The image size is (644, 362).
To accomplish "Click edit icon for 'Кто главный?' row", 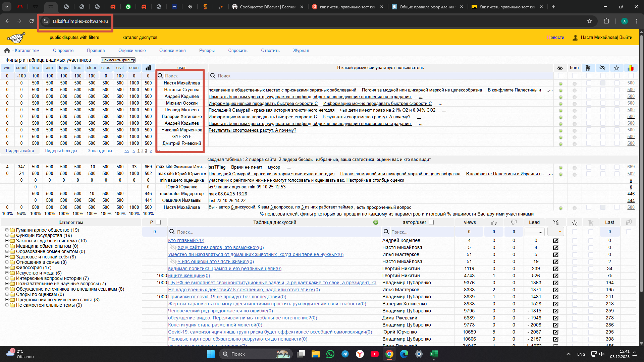I will (556, 241).
